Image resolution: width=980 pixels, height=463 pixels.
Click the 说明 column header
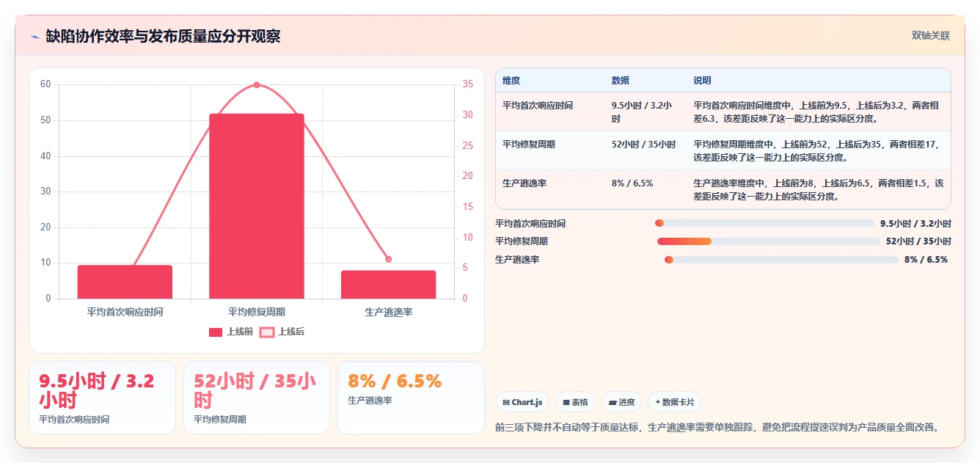pyautogui.click(x=819, y=81)
